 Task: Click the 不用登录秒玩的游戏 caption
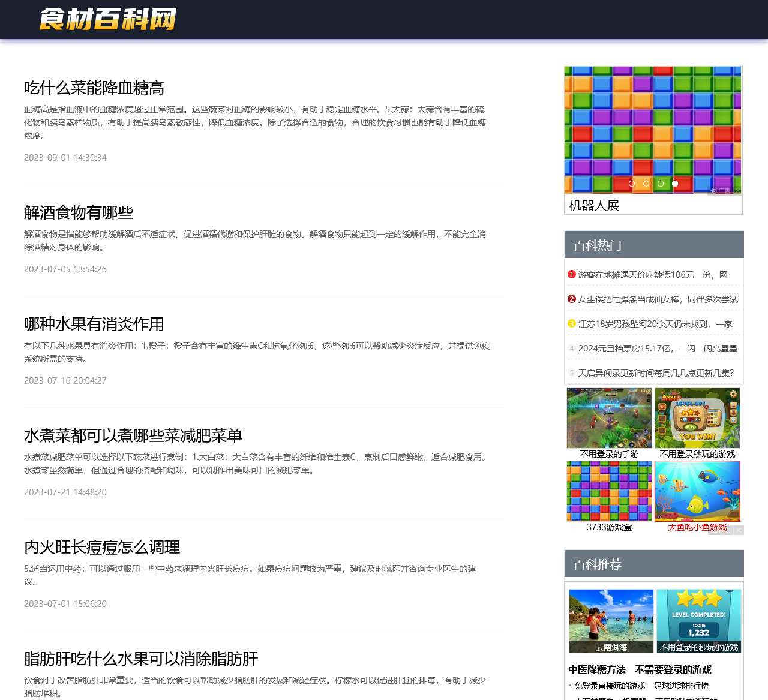pyautogui.click(x=697, y=454)
